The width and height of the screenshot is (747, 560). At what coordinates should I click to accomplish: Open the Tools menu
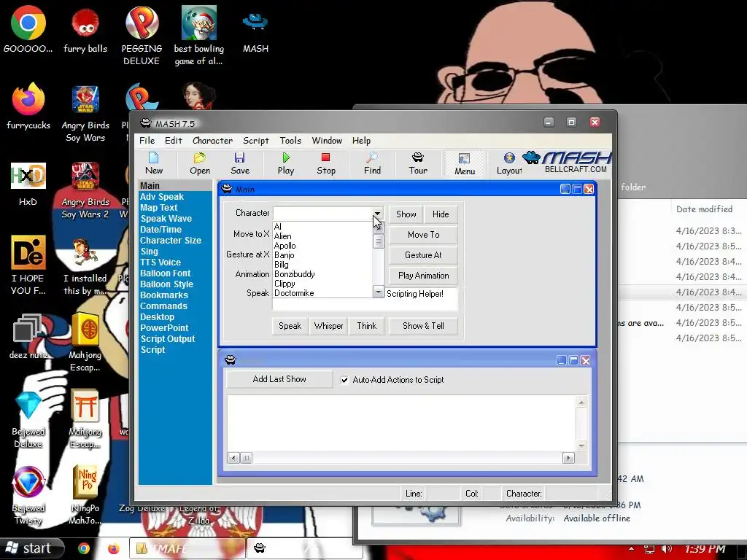click(290, 141)
